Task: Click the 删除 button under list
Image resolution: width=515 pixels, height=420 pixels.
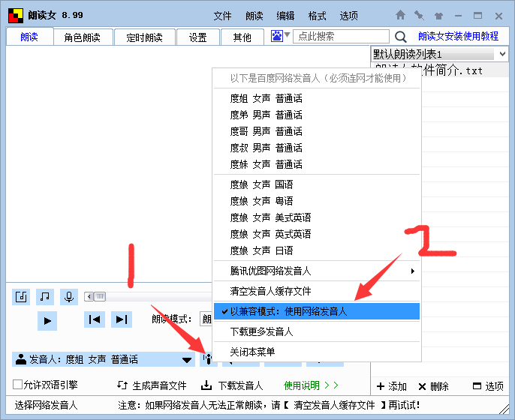Action: (x=433, y=386)
